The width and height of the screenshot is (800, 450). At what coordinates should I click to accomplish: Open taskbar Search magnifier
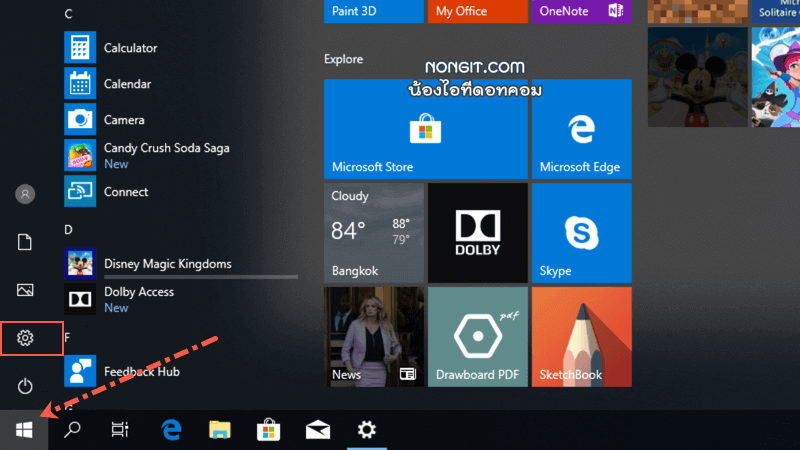point(72,430)
